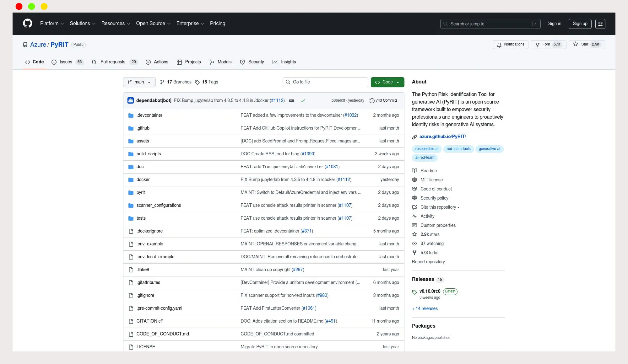Open the Pull requests tab
Viewport: 628px width, 364px height.
coord(113,62)
